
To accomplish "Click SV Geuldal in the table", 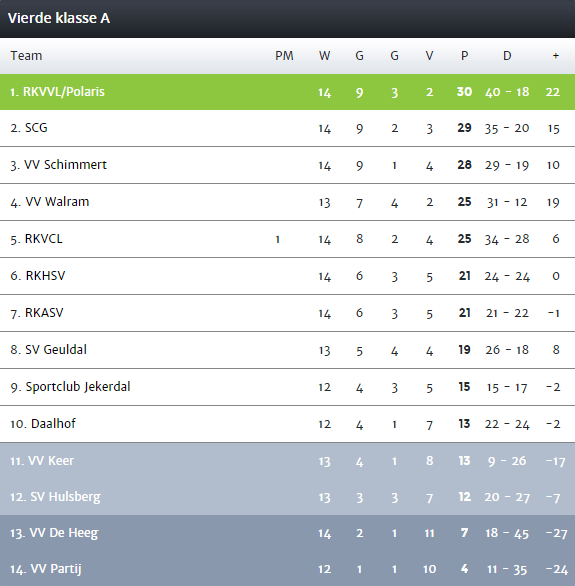I will click(56, 350).
